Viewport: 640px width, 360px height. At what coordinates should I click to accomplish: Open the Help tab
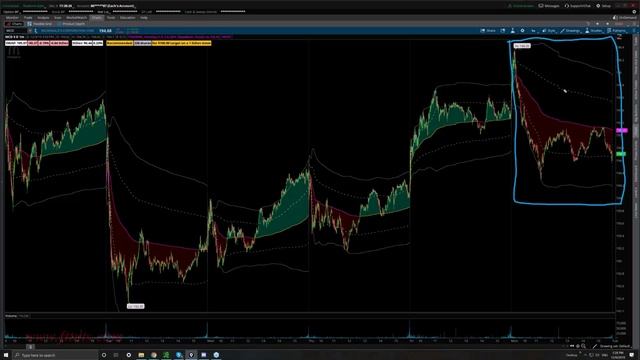(144, 18)
